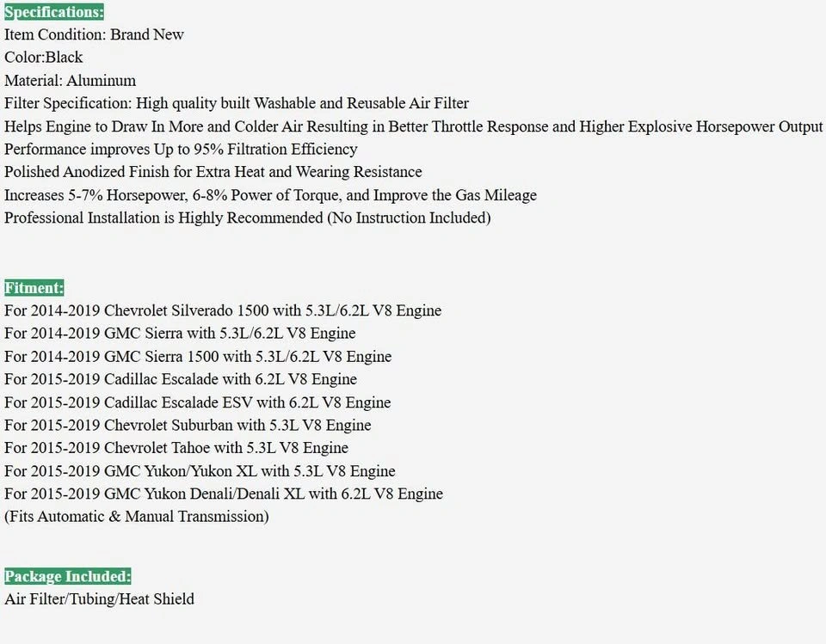This screenshot has height=644, width=826.
Task: Click the Increases 5-7% Horsepower line
Action: tap(270, 195)
